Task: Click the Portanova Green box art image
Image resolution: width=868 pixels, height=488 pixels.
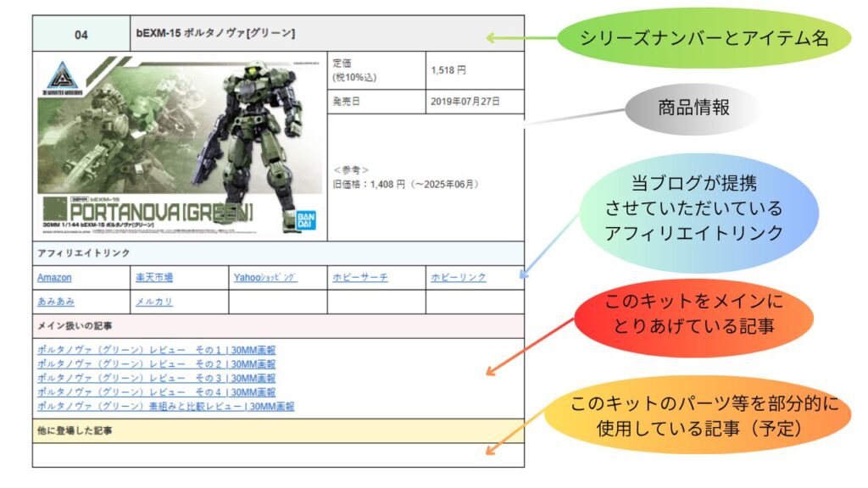Action: (x=181, y=146)
